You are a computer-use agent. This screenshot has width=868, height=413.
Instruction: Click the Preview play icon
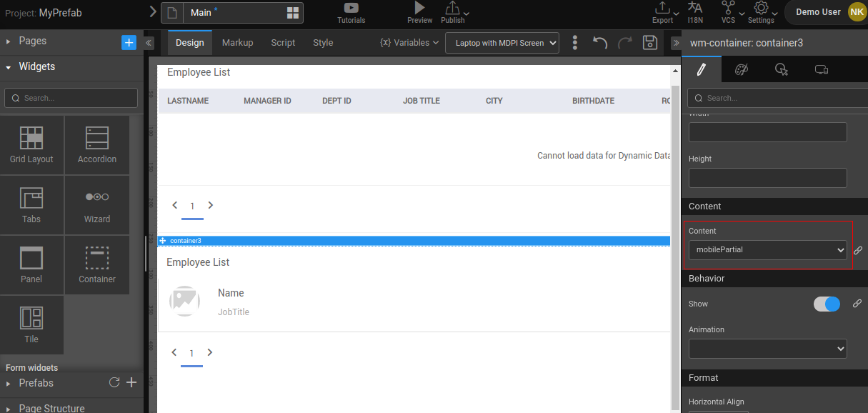[419, 8]
